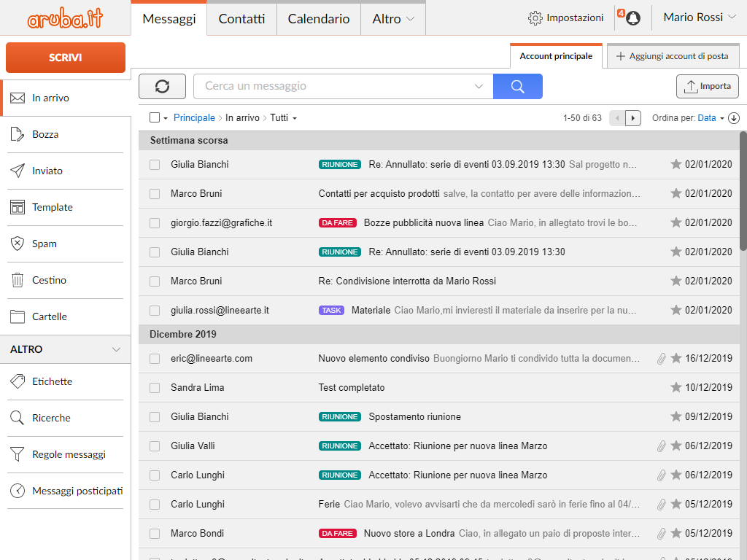Image resolution: width=747 pixels, height=560 pixels.
Task: Click the SCRIVI compose button
Action: [65, 58]
